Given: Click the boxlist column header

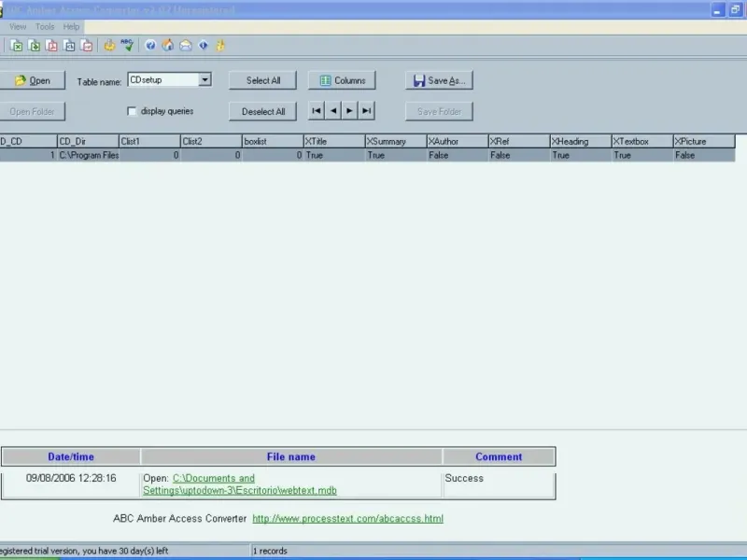Looking at the screenshot, I should (x=273, y=142).
